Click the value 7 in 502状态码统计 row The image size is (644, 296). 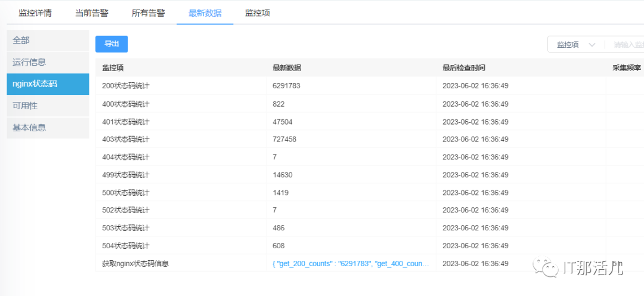click(274, 210)
